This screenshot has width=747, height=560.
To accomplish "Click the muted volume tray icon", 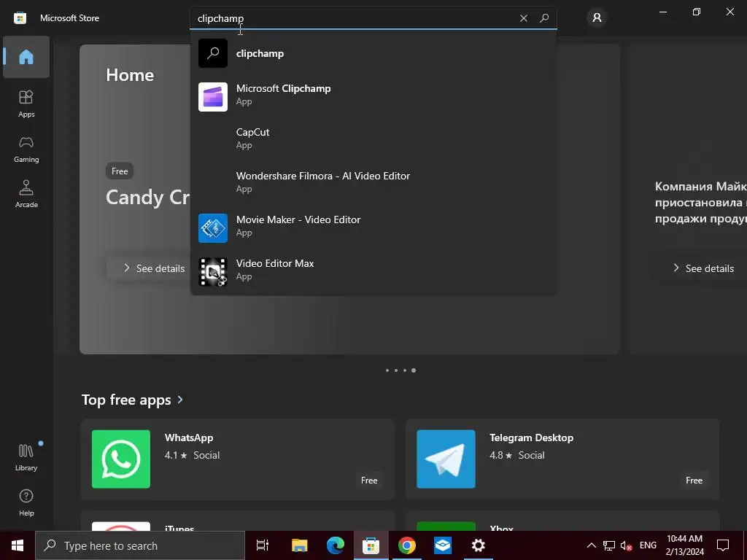I will coord(626,545).
